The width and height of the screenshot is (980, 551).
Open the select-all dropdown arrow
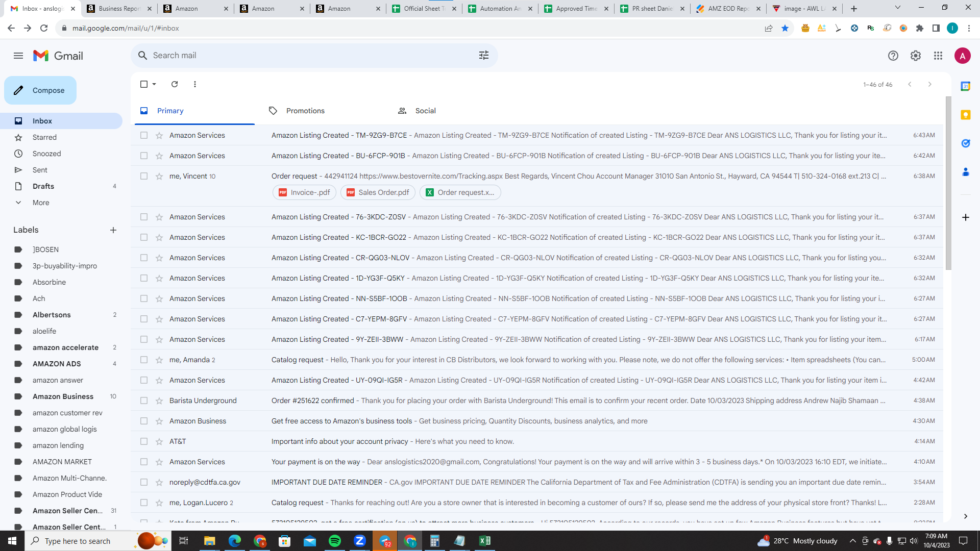click(x=154, y=84)
